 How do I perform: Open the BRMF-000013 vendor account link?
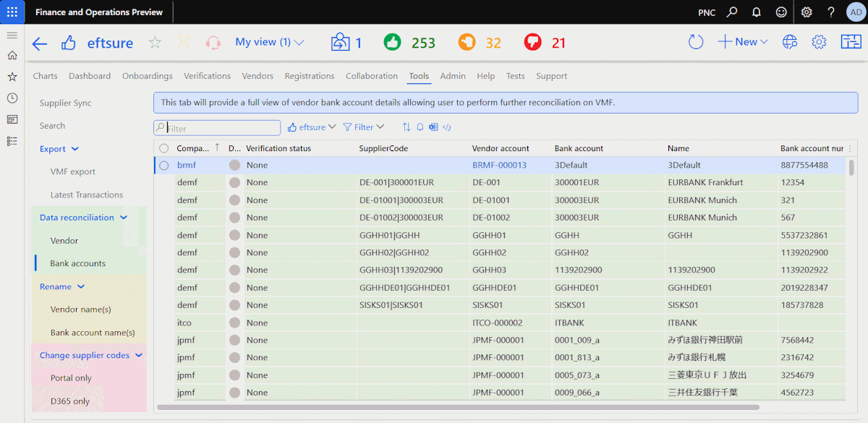(499, 166)
